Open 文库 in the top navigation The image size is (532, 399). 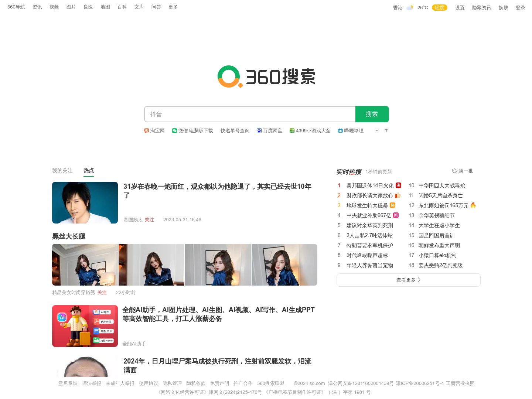139,7
